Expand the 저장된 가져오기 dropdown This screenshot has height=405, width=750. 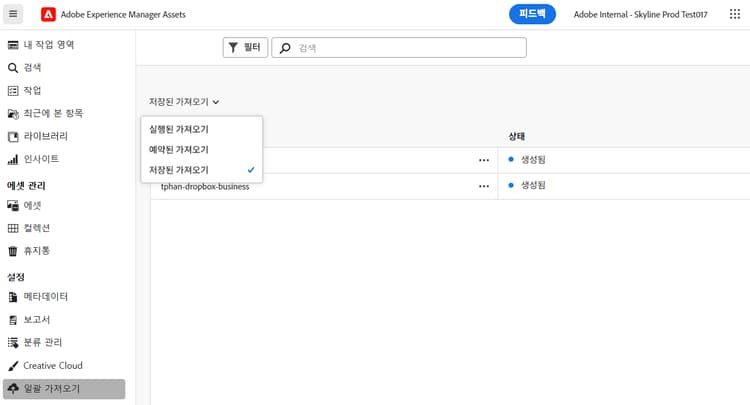[x=184, y=102]
